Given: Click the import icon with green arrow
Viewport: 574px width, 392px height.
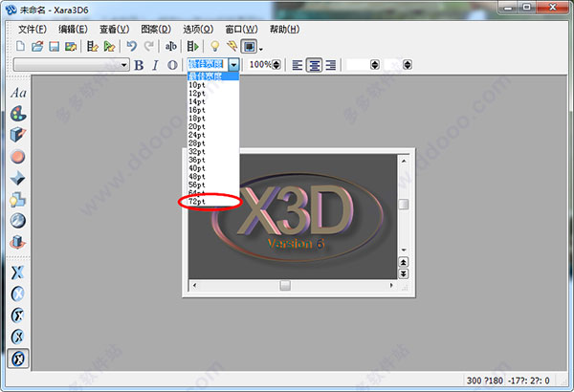Looking at the screenshot, I should [109, 47].
